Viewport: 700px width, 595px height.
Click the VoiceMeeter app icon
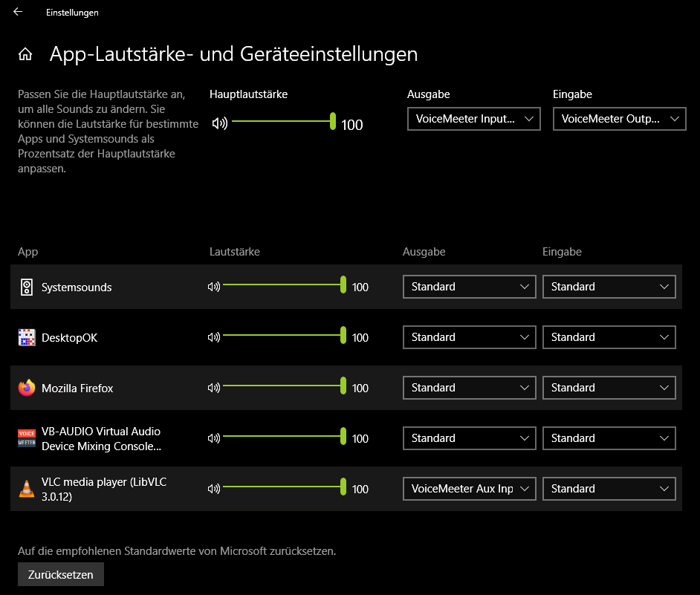(x=27, y=438)
